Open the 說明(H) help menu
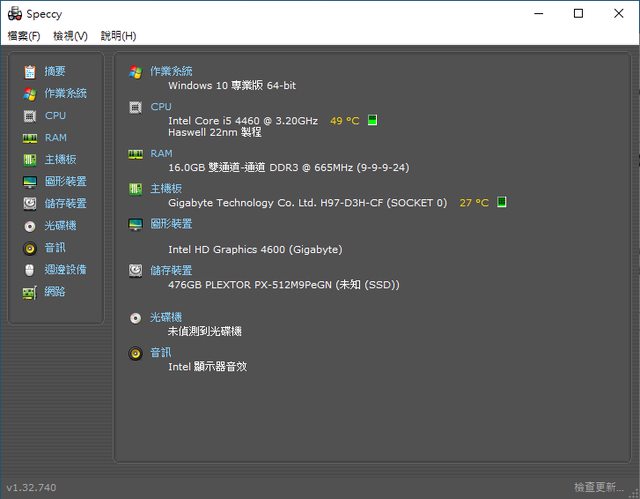 click(118, 36)
